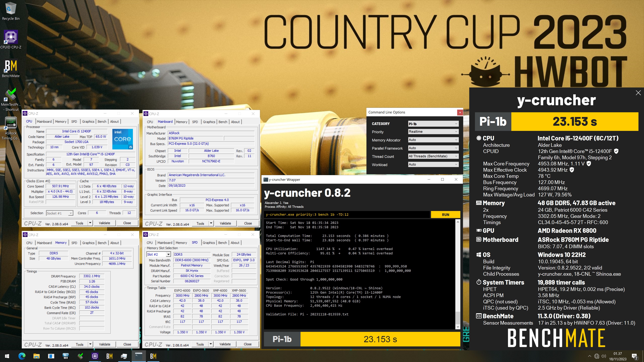Click RUN in y-cruncher Wrapper
Viewport: 644px width, 362px height.
445,215
